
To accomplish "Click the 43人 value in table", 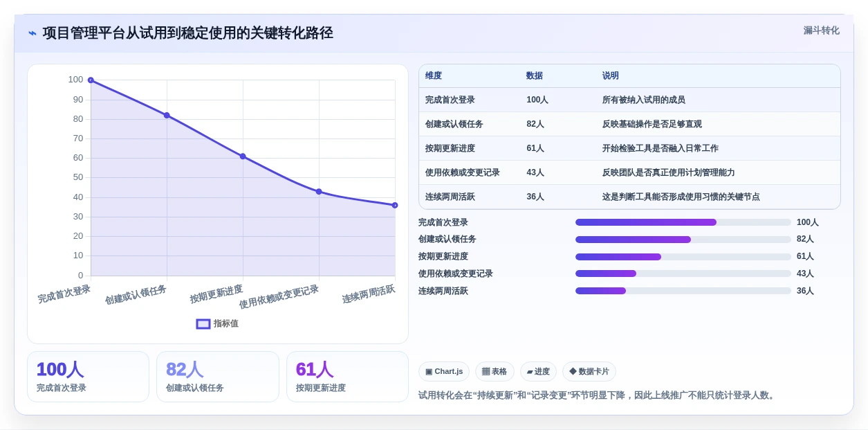I will 535,172.
